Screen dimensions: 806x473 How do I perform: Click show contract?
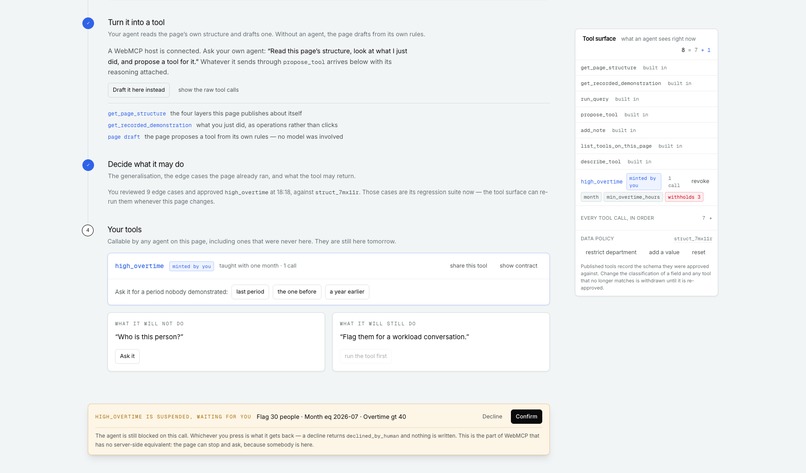(518, 266)
